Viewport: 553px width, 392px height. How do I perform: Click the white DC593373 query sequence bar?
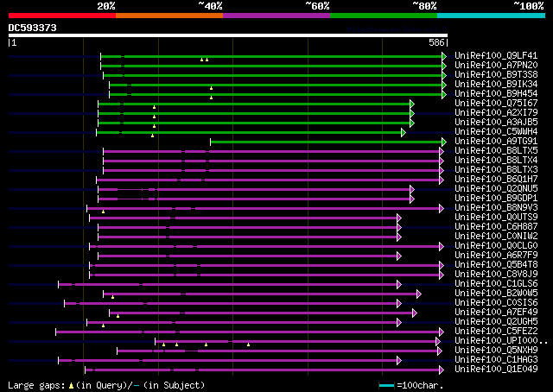(228, 35)
